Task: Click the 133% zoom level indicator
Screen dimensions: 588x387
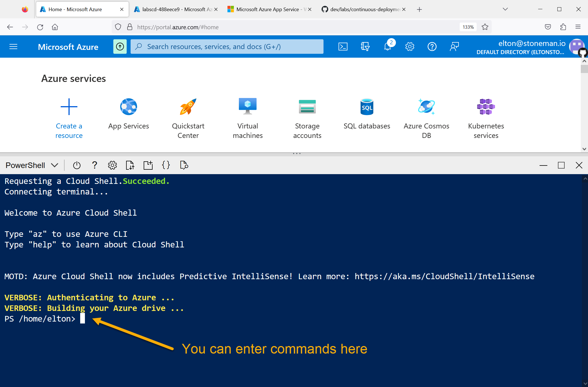Action: tap(468, 27)
